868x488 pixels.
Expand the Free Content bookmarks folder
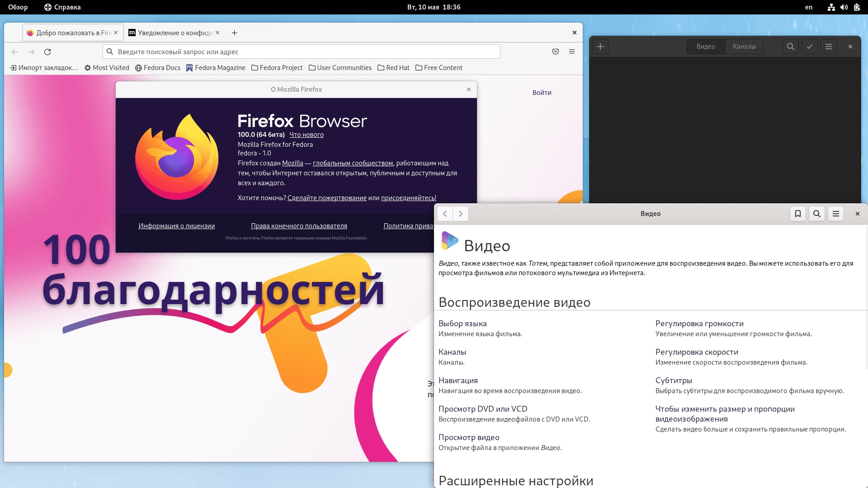439,68
